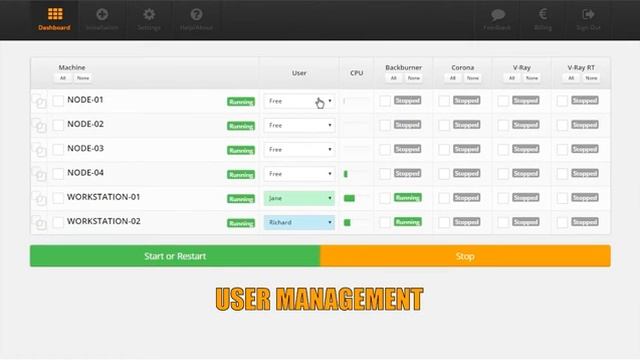Tick the NODE-03 machine checkbox
This screenshot has height=360, width=640.
pos(58,149)
